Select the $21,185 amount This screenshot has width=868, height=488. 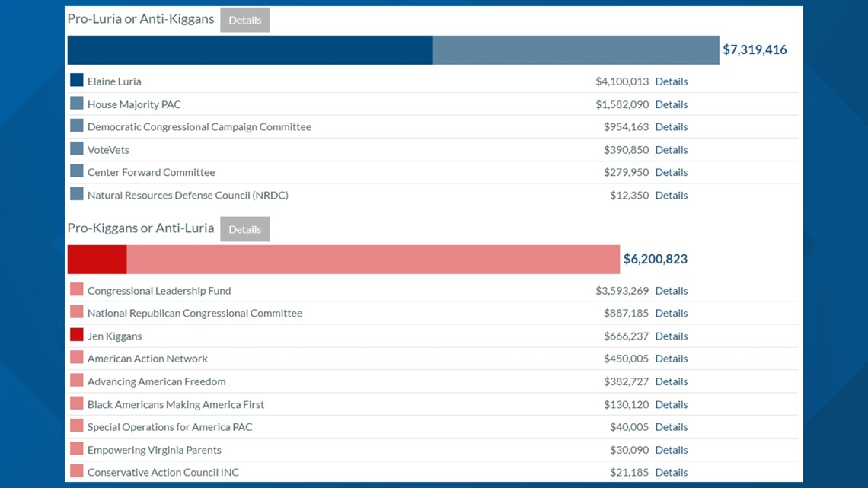coord(630,473)
